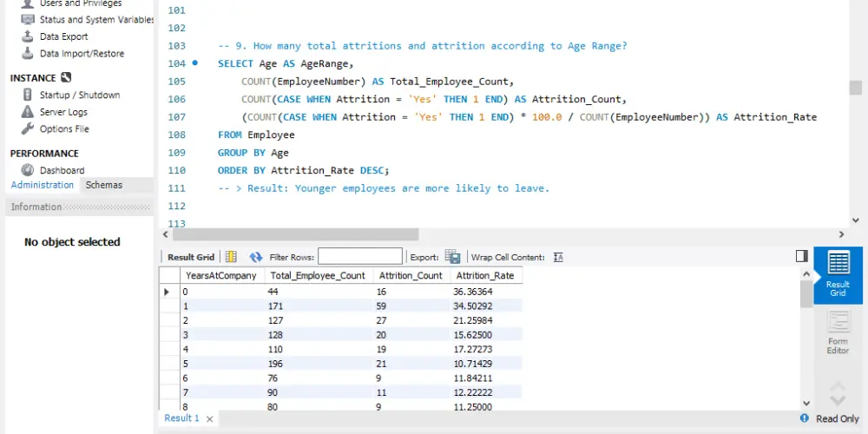
Task: Open Server Logs label
Action: point(63,112)
